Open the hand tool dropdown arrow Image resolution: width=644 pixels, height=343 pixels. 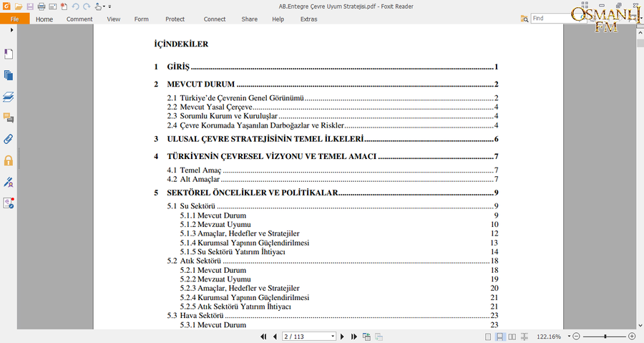104,6
